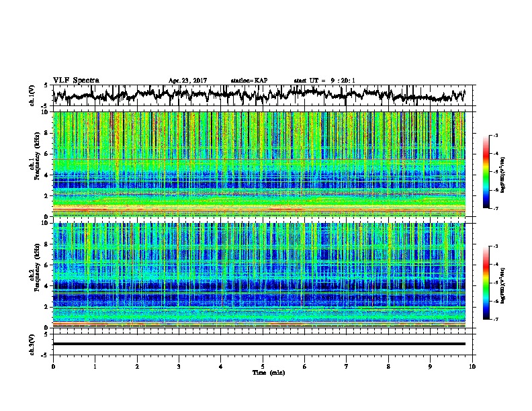Viewport: 532px width, 411px height.
Task: Click the "2" kHz tick of ch.1 spectrogram
Action: (46, 196)
